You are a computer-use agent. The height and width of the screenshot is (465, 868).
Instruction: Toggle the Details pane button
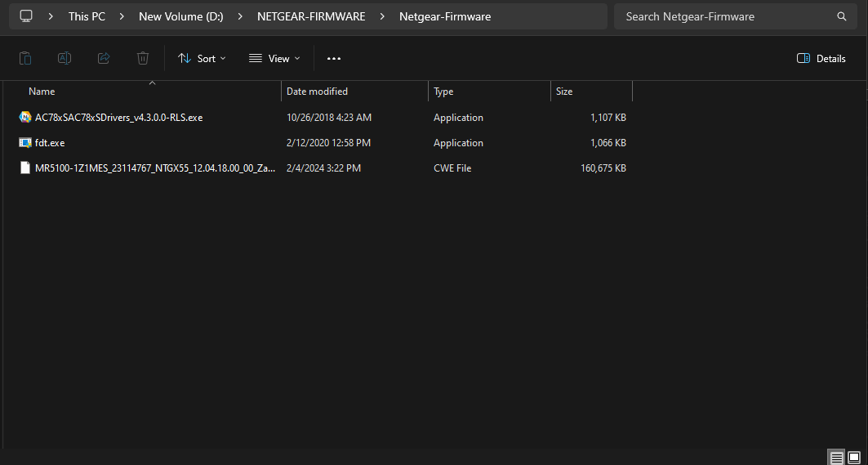click(x=821, y=58)
